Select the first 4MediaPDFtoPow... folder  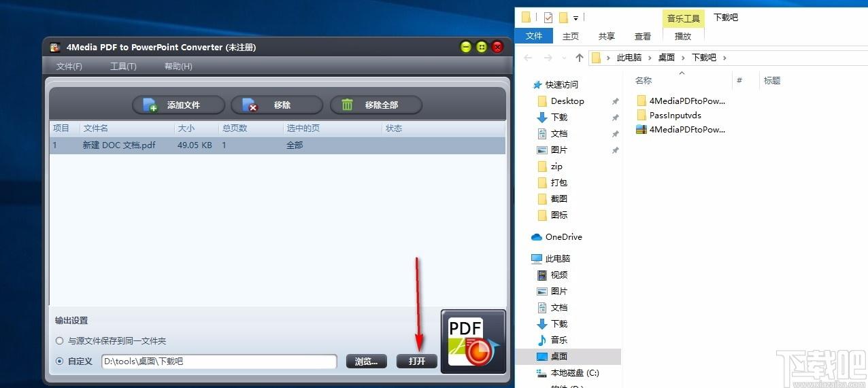688,101
